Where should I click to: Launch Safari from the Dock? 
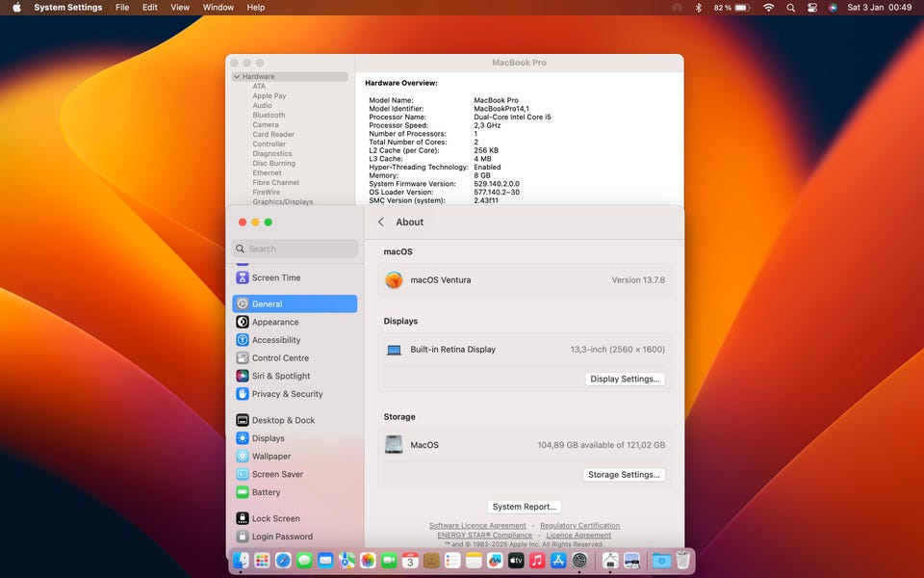click(283, 560)
